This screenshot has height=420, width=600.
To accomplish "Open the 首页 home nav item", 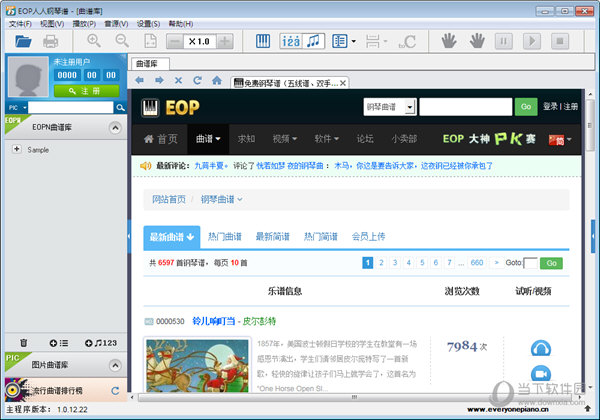I will [160, 139].
